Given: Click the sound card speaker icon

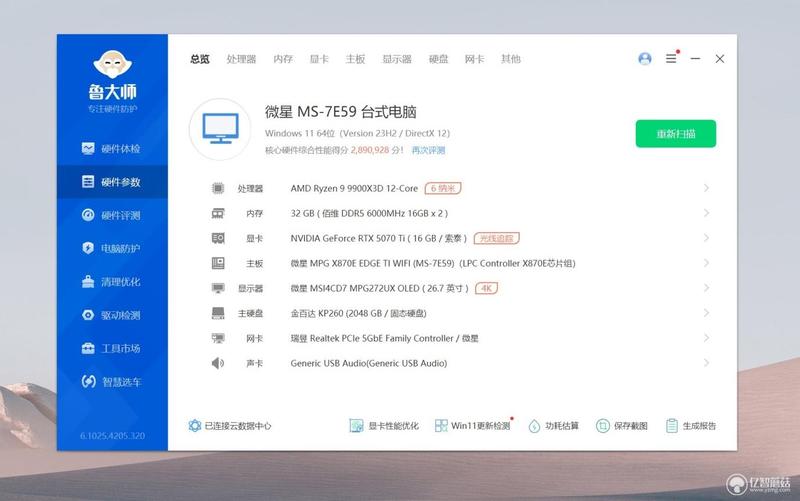Looking at the screenshot, I should (x=218, y=363).
